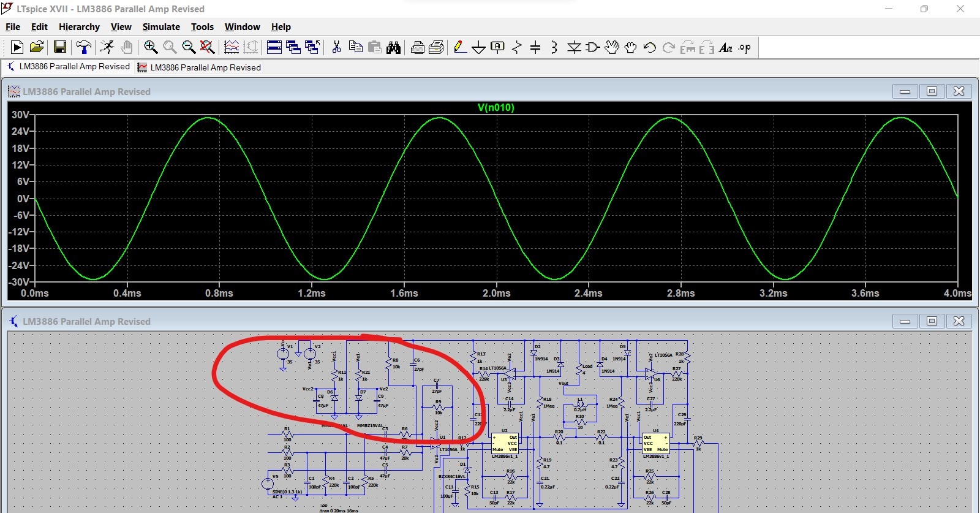Place a ground symbol from toolbar

tap(479, 48)
